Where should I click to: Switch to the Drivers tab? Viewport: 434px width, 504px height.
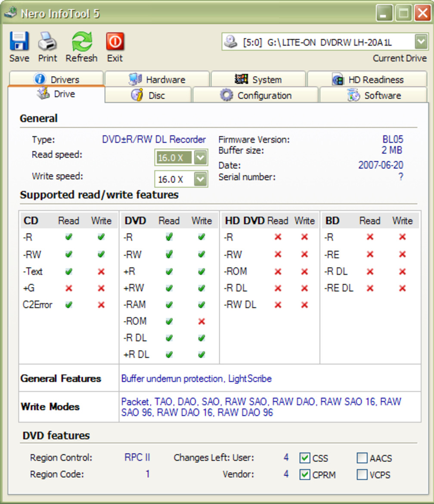(x=56, y=79)
